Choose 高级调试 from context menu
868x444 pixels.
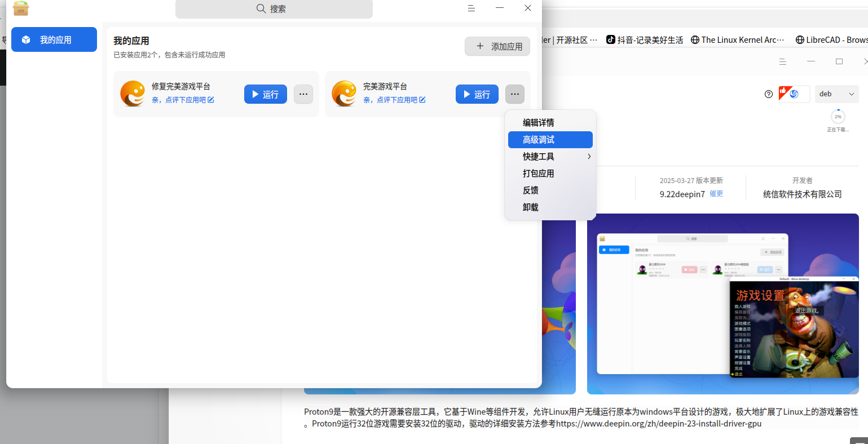550,139
